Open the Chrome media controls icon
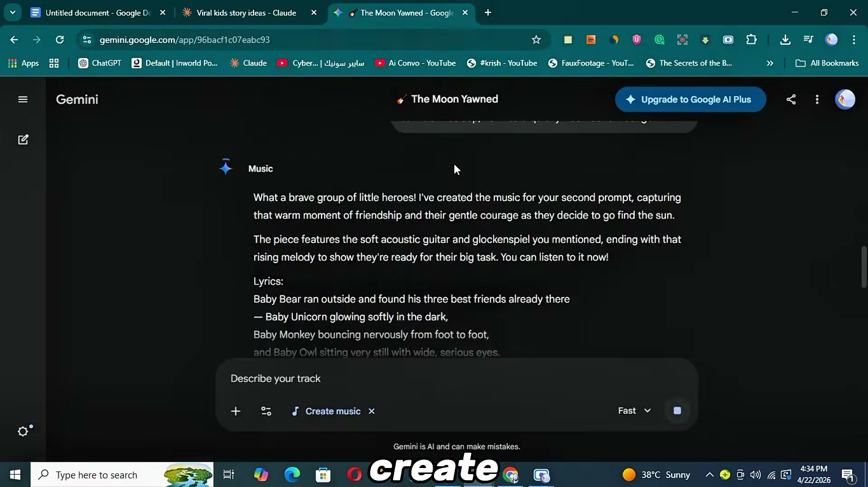 coord(808,40)
